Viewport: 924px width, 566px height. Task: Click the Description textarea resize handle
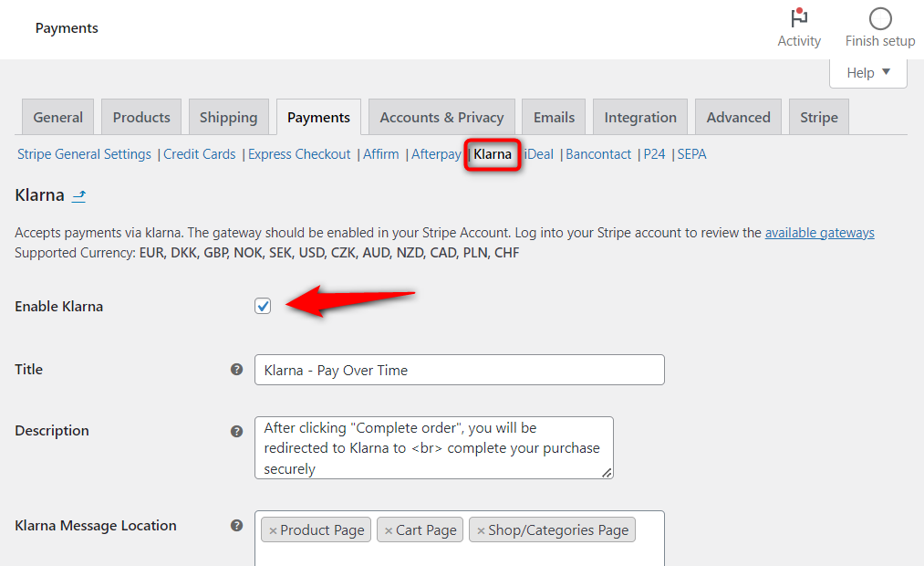(607, 473)
